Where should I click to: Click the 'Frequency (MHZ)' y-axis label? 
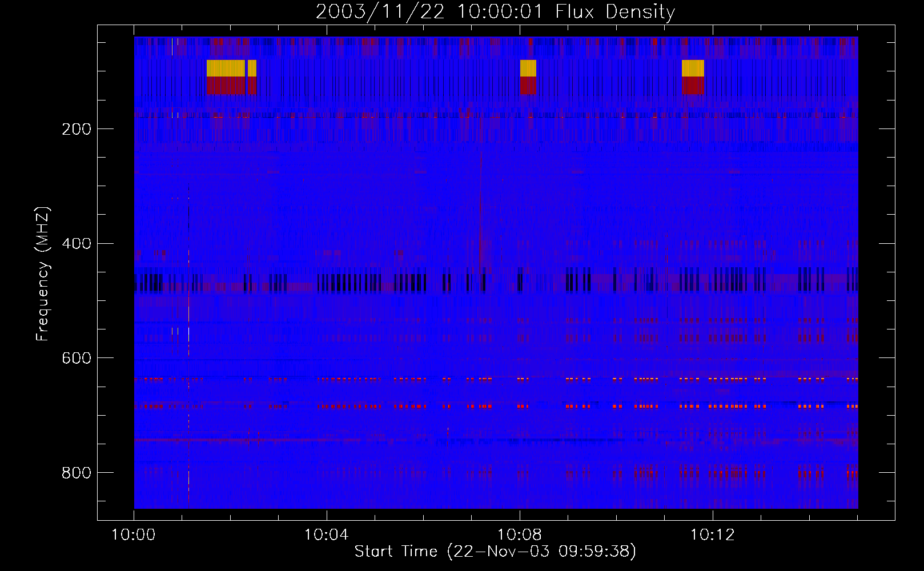pos(43,274)
